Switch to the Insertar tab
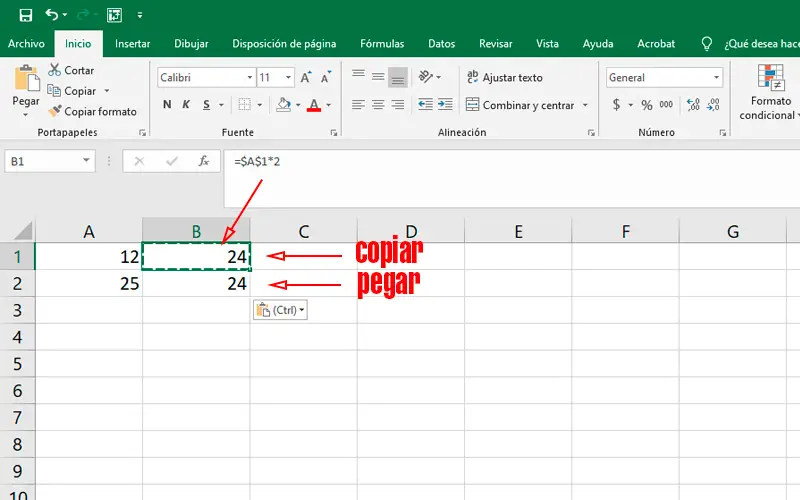 tap(133, 44)
